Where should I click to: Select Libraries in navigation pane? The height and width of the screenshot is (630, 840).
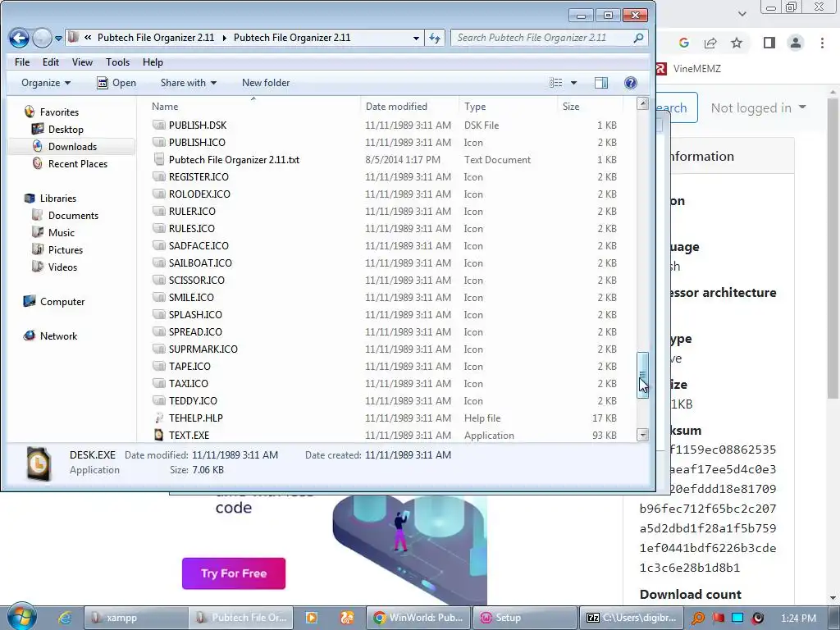click(58, 199)
